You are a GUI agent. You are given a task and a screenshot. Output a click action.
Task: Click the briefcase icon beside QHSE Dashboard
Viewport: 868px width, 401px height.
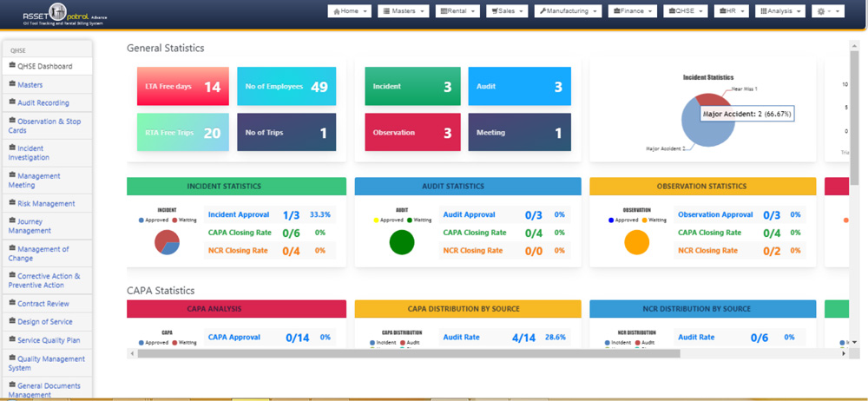click(x=12, y=66)
